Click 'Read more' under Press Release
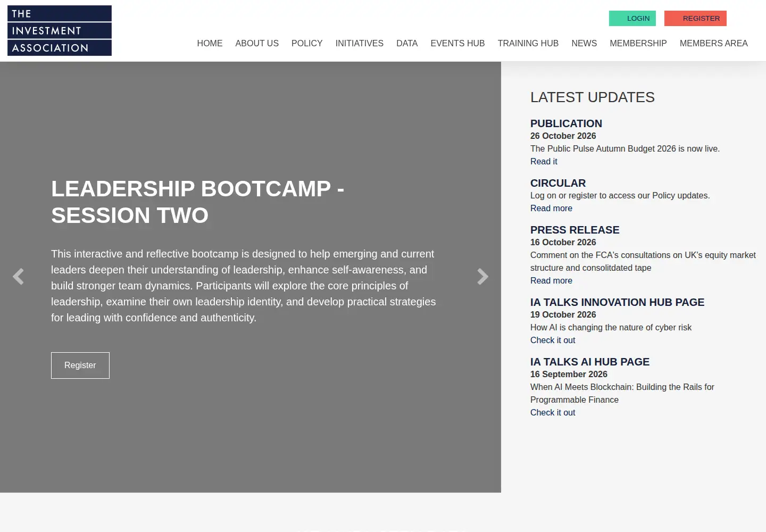The height and width of the screenshot is (532, 766). point(551,281)
